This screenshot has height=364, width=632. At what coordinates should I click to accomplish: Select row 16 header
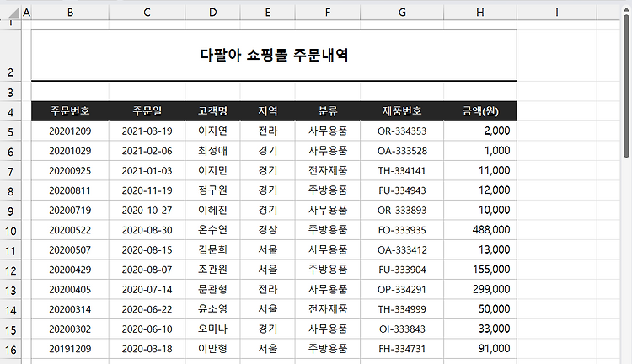pos(10,350)
